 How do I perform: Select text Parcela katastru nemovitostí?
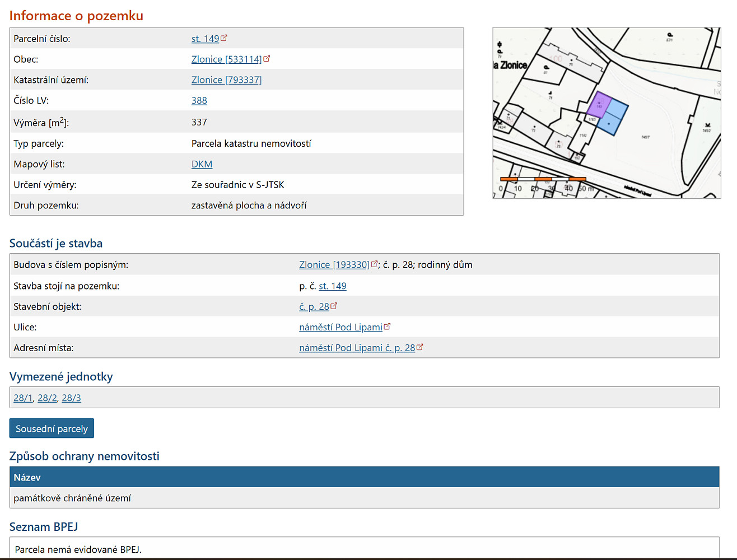point(251,144)
